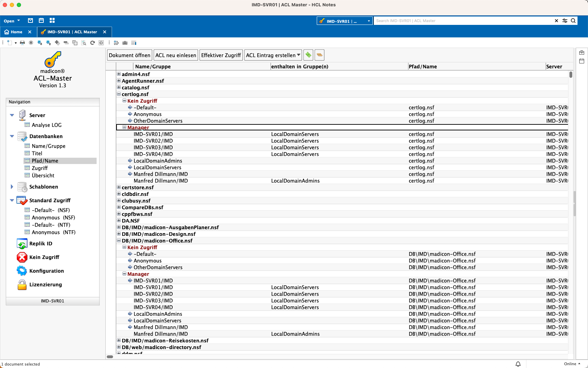The image size is (588, 368).
Task: Collapse the Standard Zugriff navigation section
Action: [x=12, y=200]
